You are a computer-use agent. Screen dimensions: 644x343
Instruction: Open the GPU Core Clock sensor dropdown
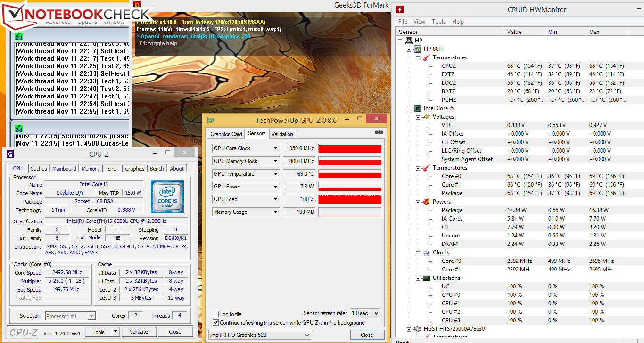click(276, 148)
